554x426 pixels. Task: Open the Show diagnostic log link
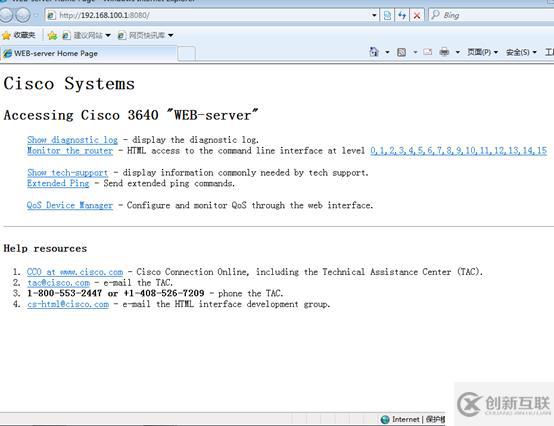[72, 140]
